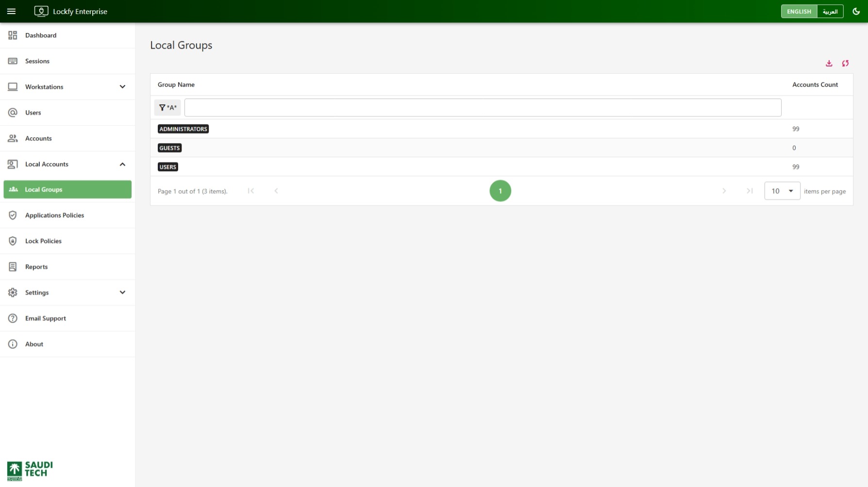Click the Lock Policies shield icon
This screenshot has width=868, height=487.
pos(13,241)
